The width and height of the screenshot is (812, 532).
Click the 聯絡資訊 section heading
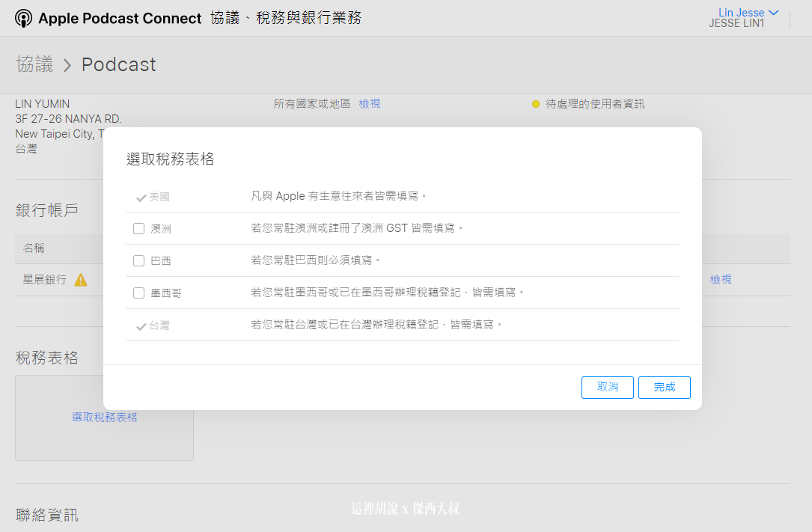point(47,515)
